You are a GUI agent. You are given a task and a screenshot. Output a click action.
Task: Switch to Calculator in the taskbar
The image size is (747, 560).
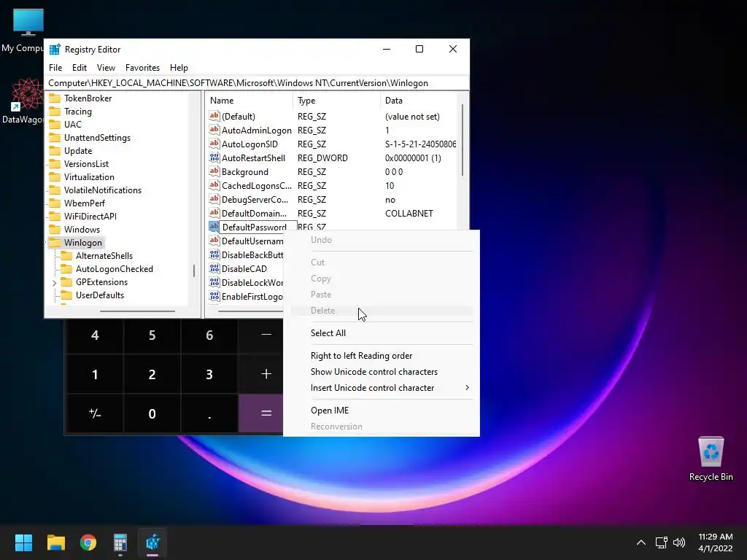(x=120, y=542)
